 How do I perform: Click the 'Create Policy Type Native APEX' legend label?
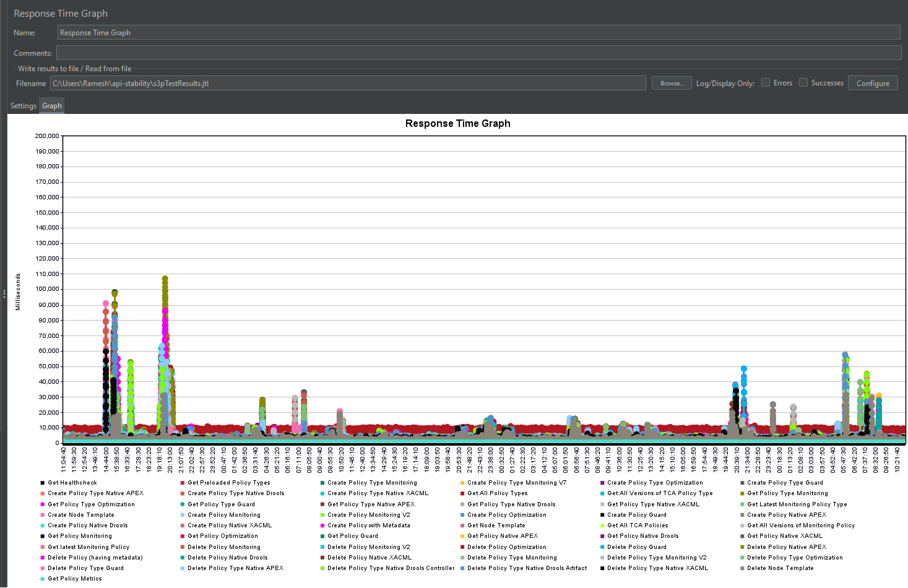[95, 493]
